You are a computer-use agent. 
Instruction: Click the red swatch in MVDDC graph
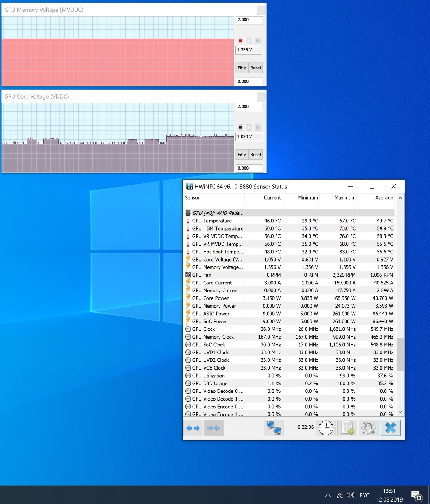[x=240, y=41]
